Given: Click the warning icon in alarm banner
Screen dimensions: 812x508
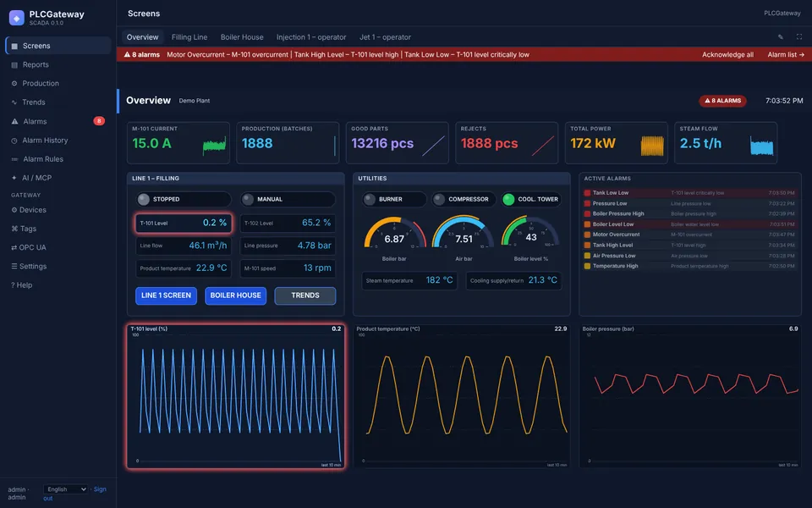Looking at the screenshot, I should pyautogui.click(x=127, y=54).
